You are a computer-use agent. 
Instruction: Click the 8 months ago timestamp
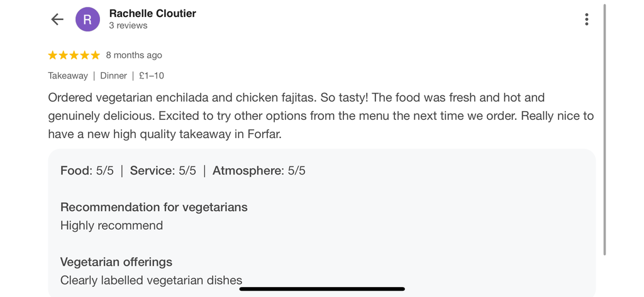tap(134, 55)
